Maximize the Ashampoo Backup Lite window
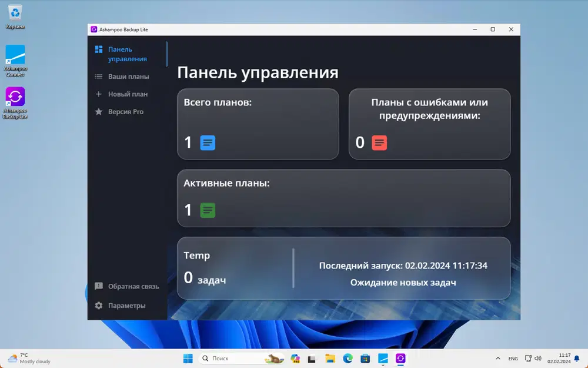588x368 pixels. (493, 29)
